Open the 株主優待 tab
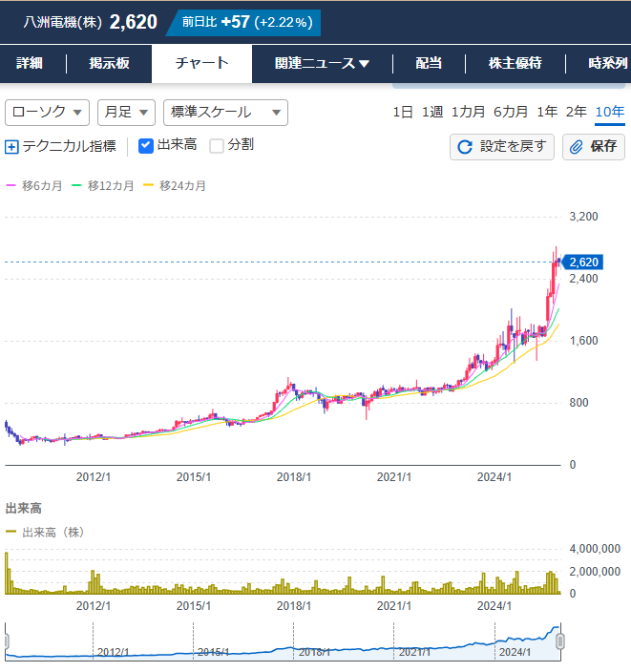The image size is (631, 672). [515, 64]
